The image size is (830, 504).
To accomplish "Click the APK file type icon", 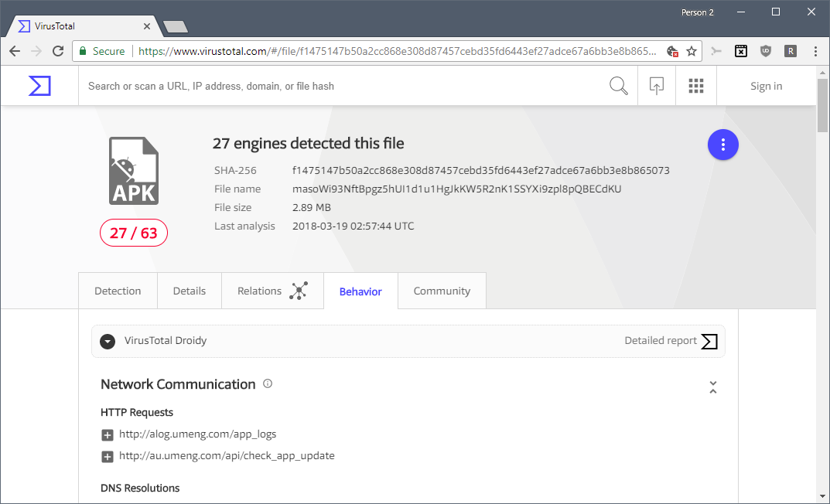I will (x=134, y=171).
